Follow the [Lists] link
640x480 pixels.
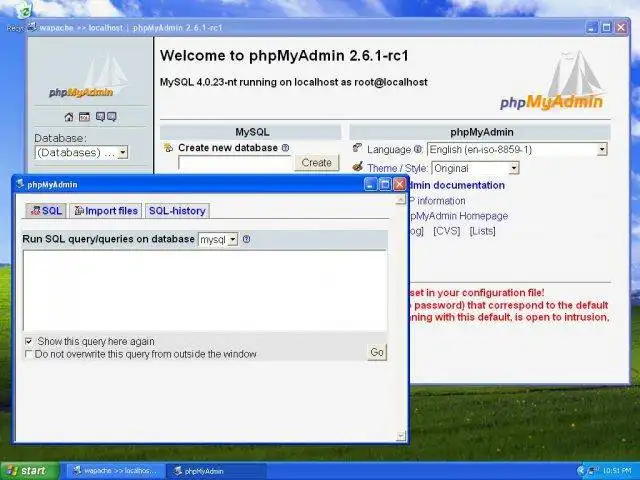pyautogui.click(x=482, y=231)
